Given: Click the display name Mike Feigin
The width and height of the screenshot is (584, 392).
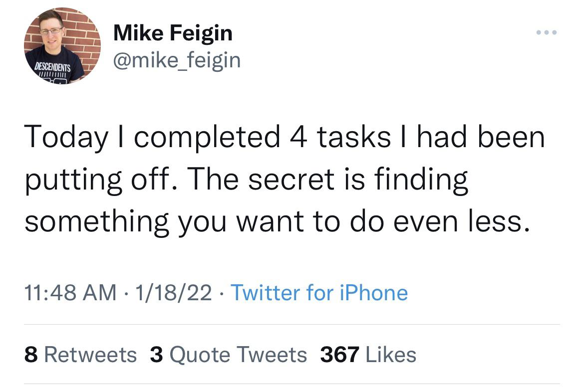Looking at the screenshot, I should [x=173, y=33].
